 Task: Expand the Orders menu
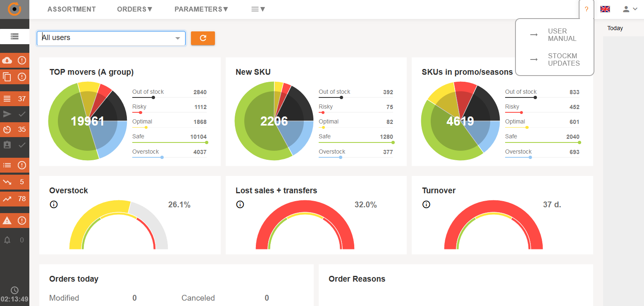tap(135, 9)
